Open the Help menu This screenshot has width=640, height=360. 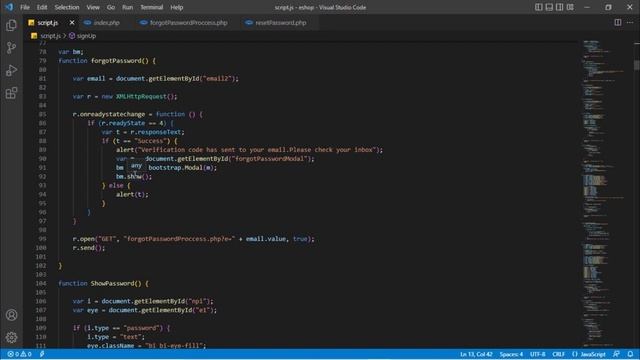[176, 7]
